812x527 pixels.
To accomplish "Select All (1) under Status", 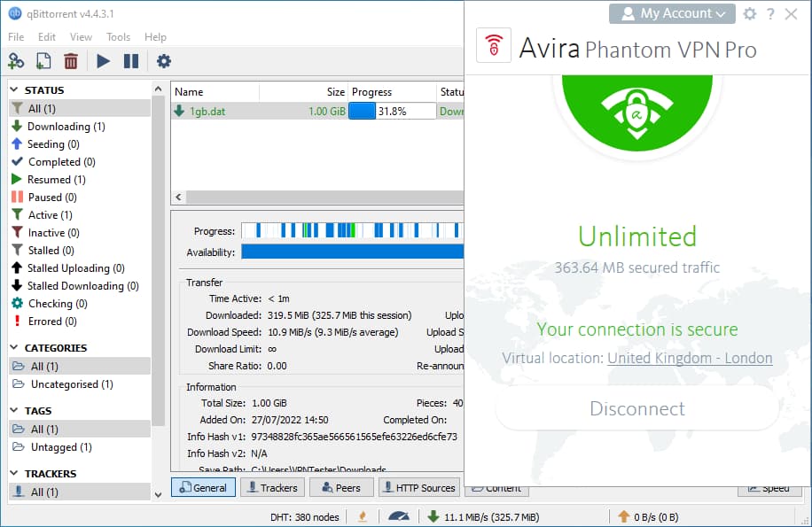I will pos(80,109).
